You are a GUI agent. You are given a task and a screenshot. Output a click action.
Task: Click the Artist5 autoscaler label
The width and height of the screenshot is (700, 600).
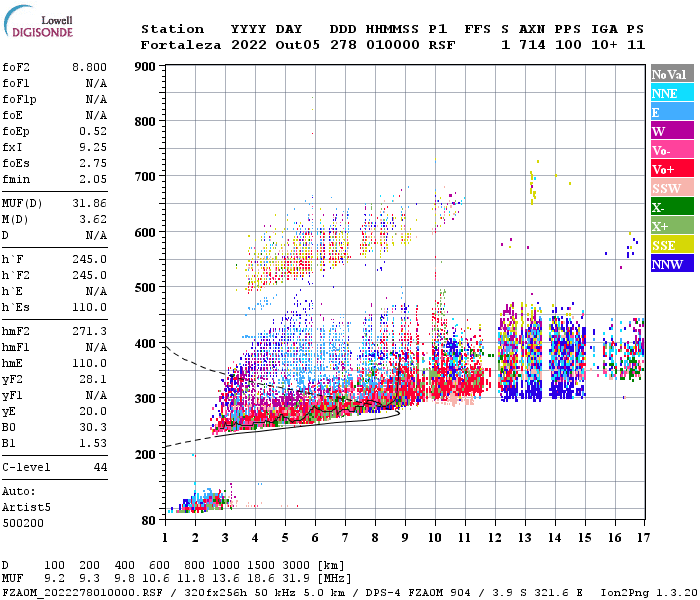pyautogui.click(x=26, y=508)
